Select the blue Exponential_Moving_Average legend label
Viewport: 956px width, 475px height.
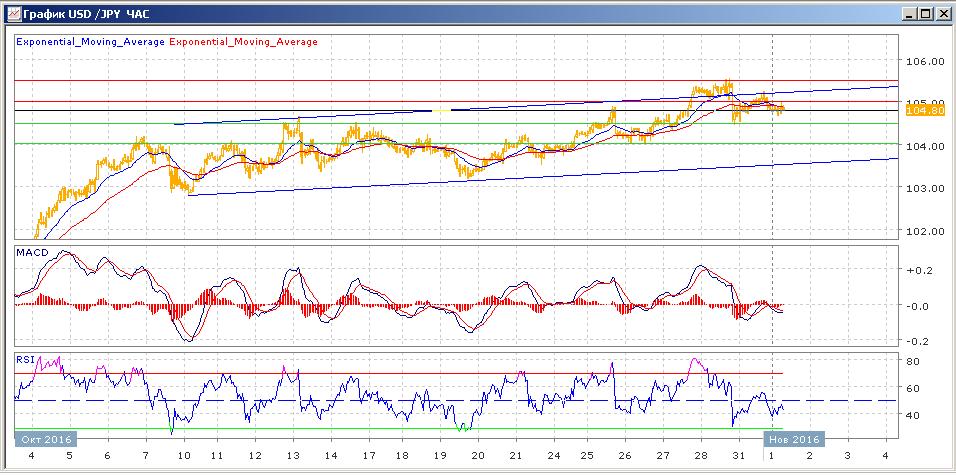pyautogui.click(x=90, y=42)
